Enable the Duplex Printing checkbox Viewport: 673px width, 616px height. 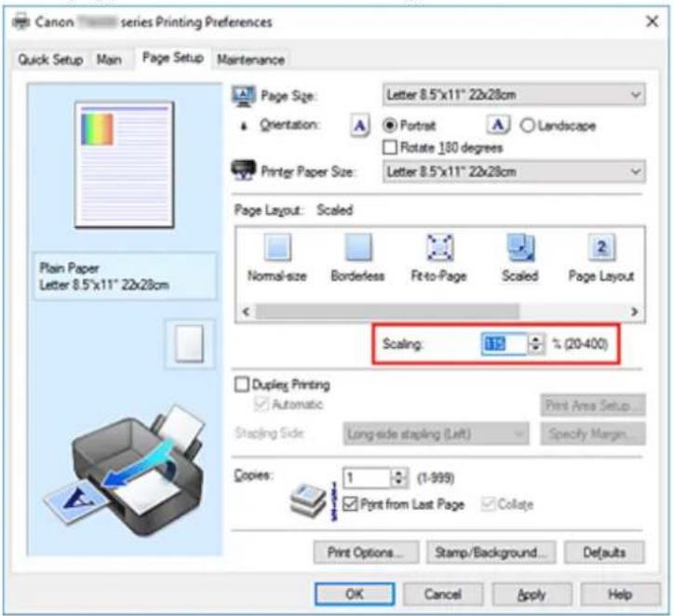pos(242,384)
